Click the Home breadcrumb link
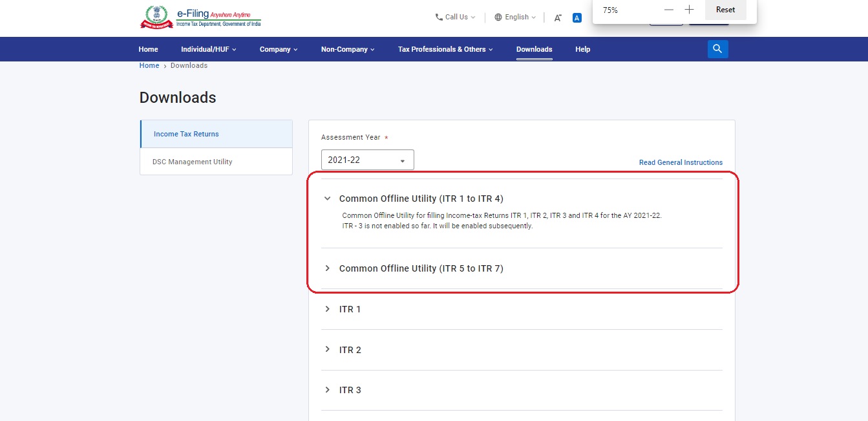 pos(149,65)
